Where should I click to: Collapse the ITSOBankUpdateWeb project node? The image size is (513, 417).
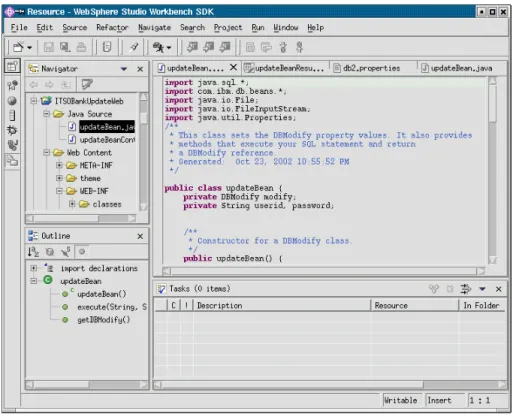[x=34, y=100]
